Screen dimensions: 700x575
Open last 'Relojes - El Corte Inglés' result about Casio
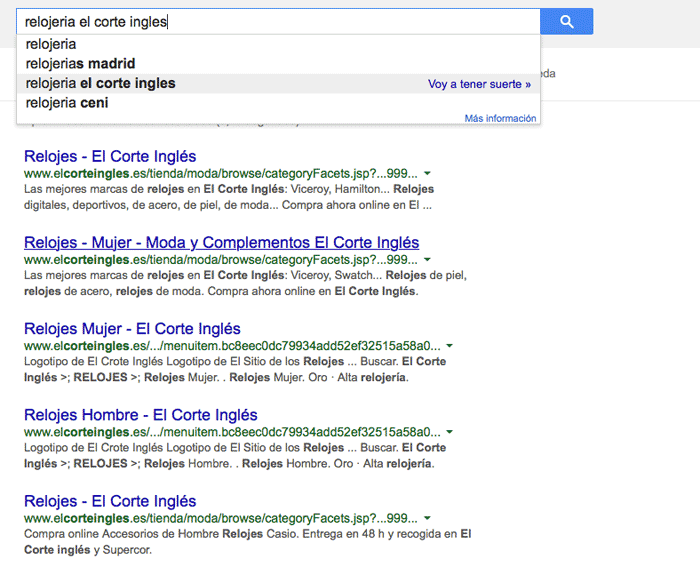coord(110,501)
